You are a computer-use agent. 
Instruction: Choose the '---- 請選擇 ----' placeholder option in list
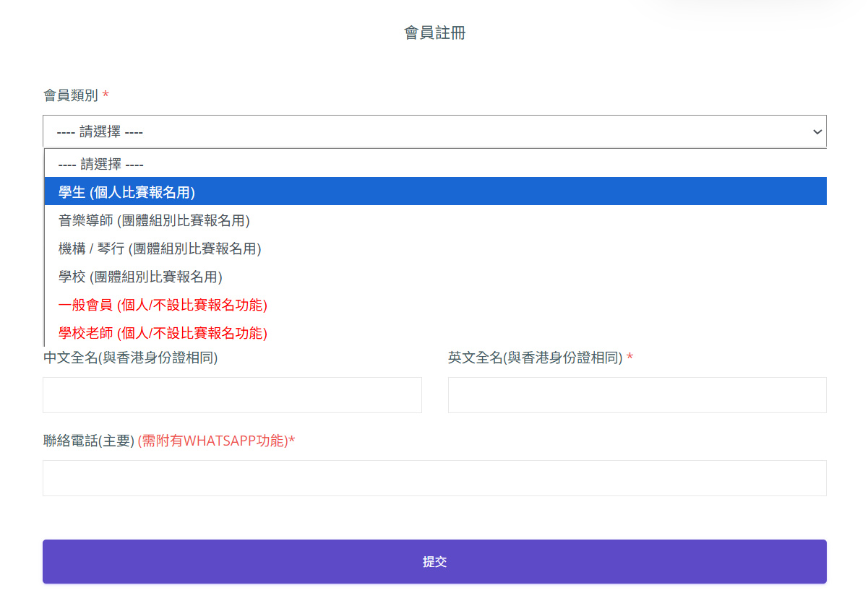click(435, 164)
